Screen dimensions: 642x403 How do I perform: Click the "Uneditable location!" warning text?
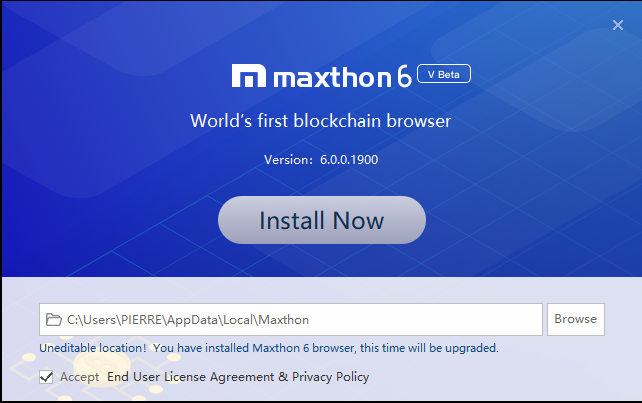tap(93, 348)
